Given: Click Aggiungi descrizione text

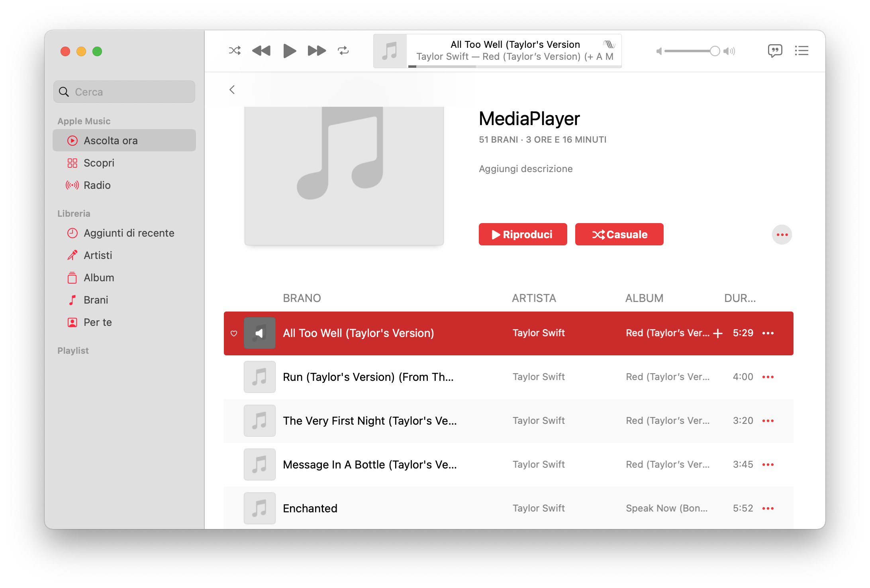Looking at the screenshot, I should (x=526, y=169).
